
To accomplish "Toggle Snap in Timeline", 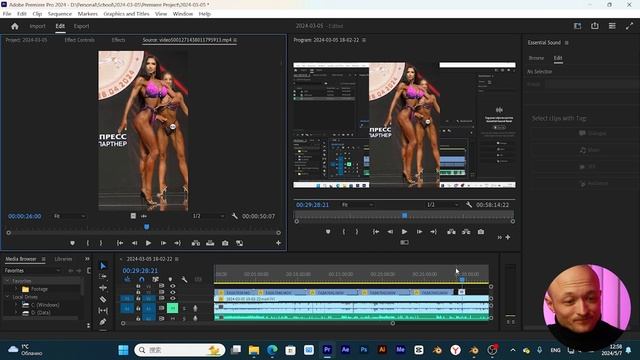I will (141, 280).
